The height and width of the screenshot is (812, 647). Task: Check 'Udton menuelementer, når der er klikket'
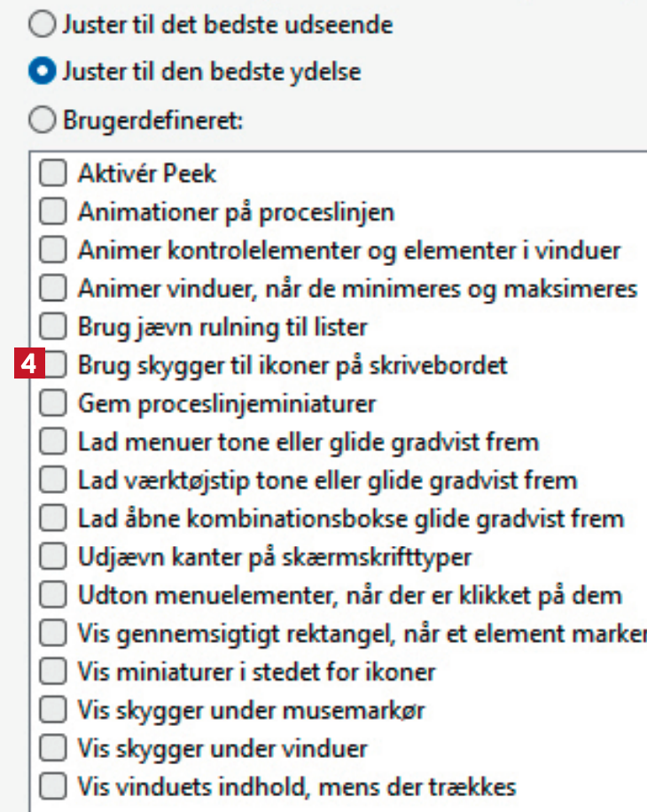pyautogui.click(x=53, y=596)
